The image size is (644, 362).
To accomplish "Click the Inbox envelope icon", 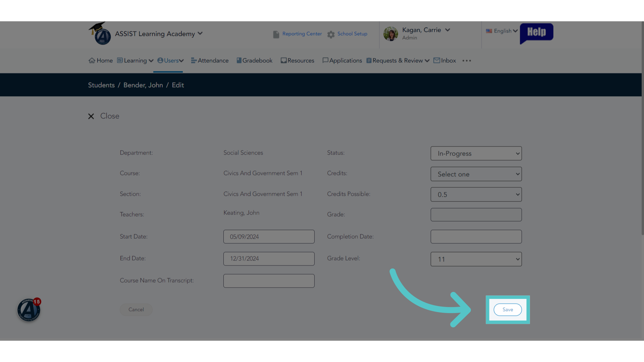I will (437, 60).
